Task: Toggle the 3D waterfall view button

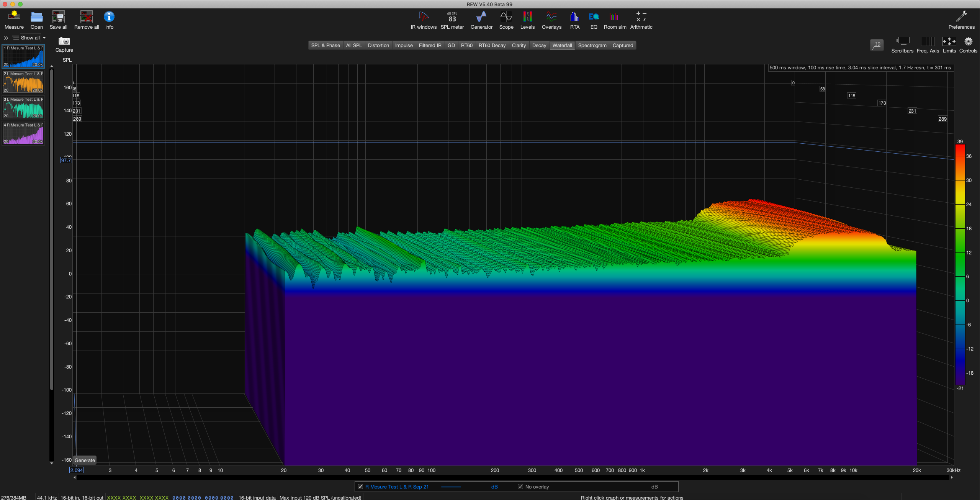Action: (877, 45)
